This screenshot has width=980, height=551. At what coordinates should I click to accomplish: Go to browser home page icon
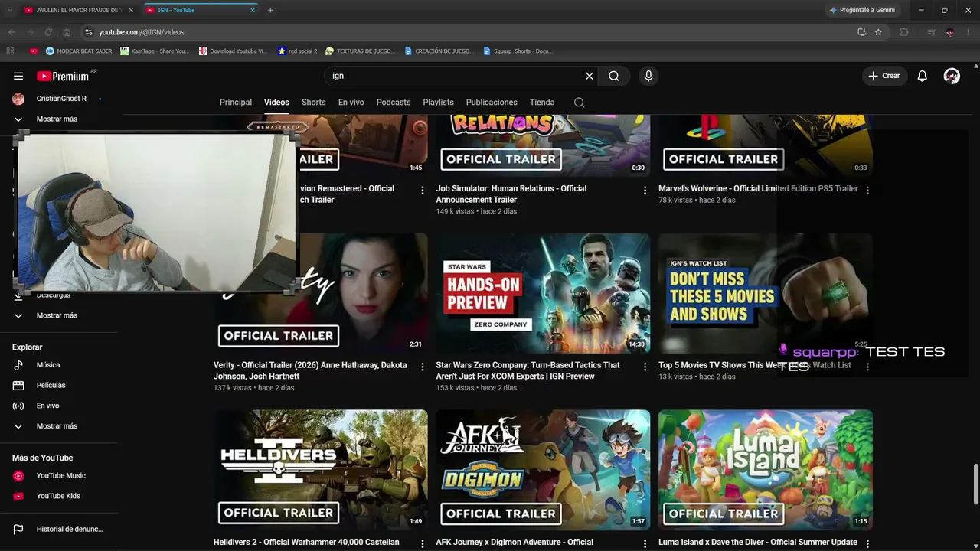(67, 32)
